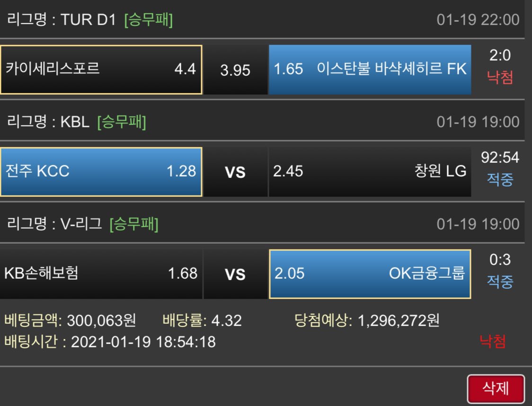Click the 배당률 4.32 total odds
The image size is (532, 406).
click(202, 321)
